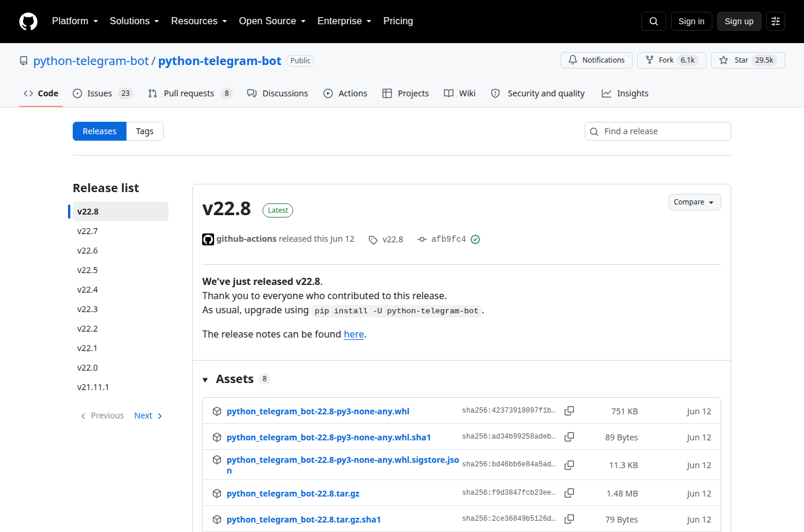
Task: Open the python-telegram-bot owner link
Action: click(91, 61)
